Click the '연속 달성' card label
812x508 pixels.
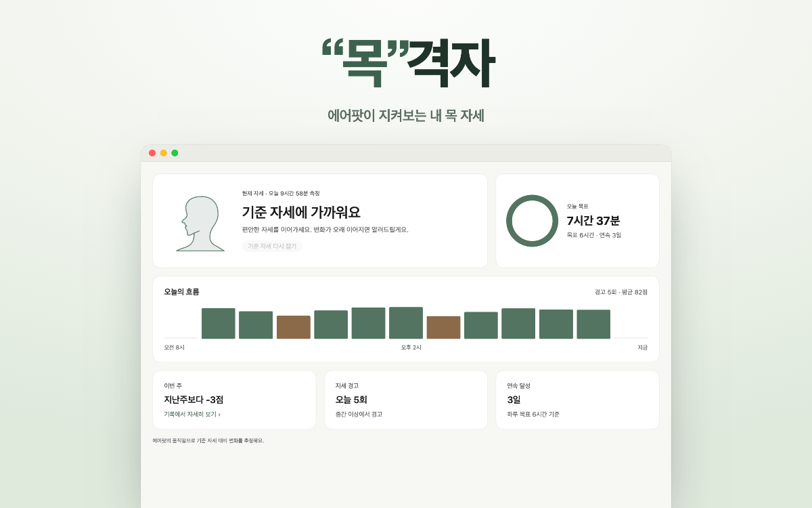(x=519, y=385)
